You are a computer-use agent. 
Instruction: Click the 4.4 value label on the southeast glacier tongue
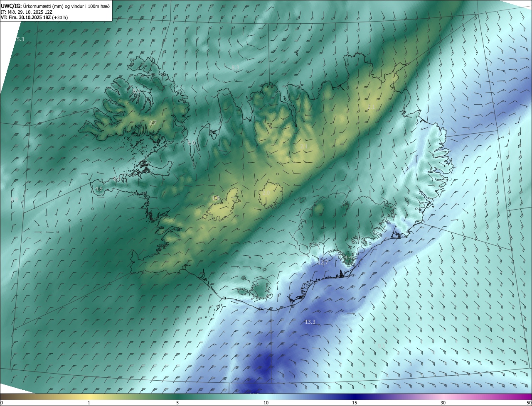348,257
